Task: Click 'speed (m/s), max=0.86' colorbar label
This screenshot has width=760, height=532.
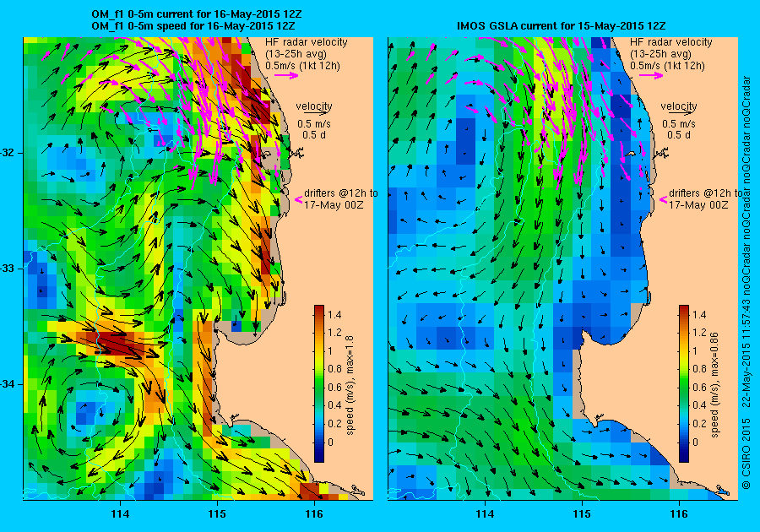Action: (x=715, y=385)
